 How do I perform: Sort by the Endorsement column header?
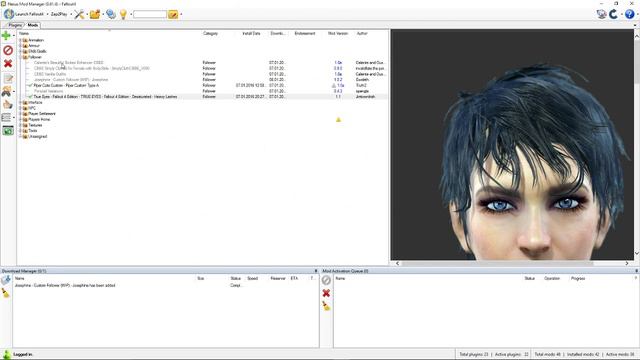tap(304, 33)
